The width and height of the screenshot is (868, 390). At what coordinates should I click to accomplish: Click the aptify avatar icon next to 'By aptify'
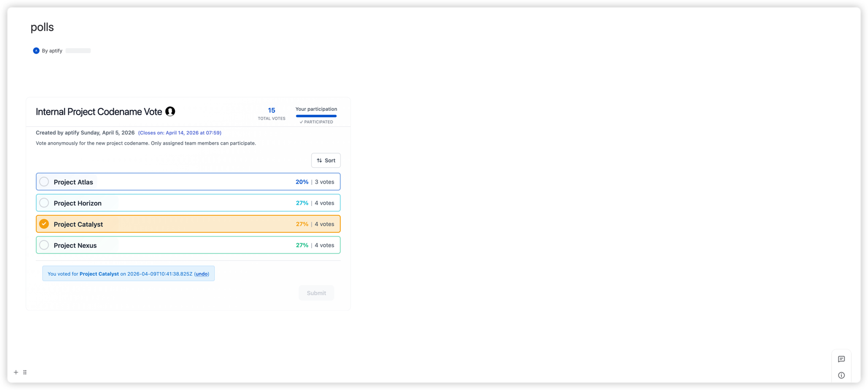point(36,50)
